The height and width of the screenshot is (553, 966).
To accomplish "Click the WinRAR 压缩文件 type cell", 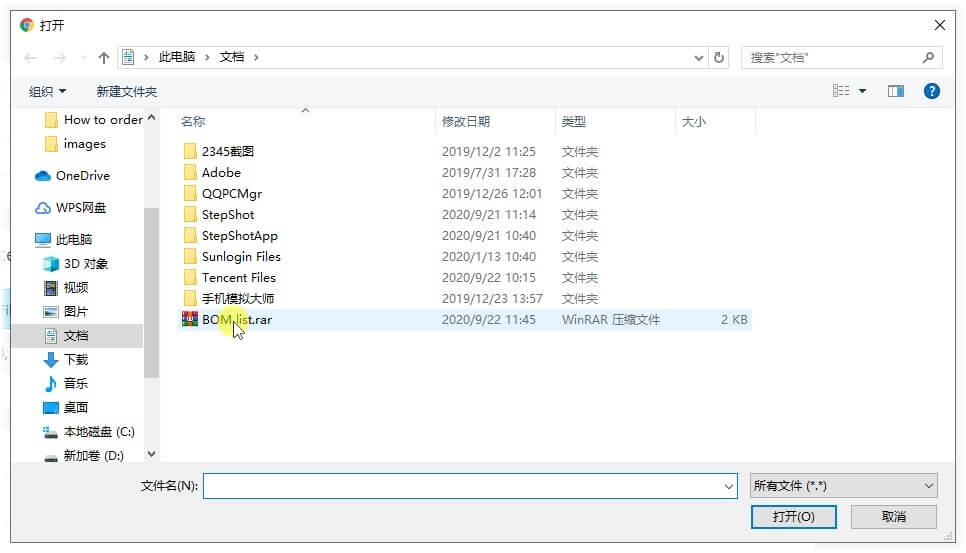I will (x=611, y=320).
